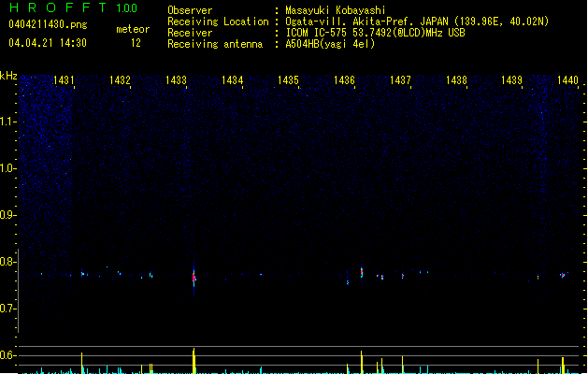
Task: Click the 1440 time axis label
Action: pyautogui.click(x=567, y=80)
